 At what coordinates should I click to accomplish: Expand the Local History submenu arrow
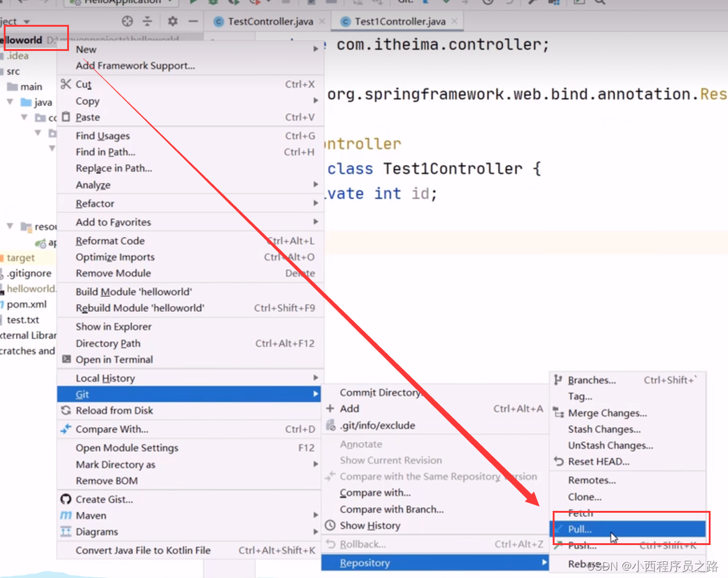click(316, 377)
